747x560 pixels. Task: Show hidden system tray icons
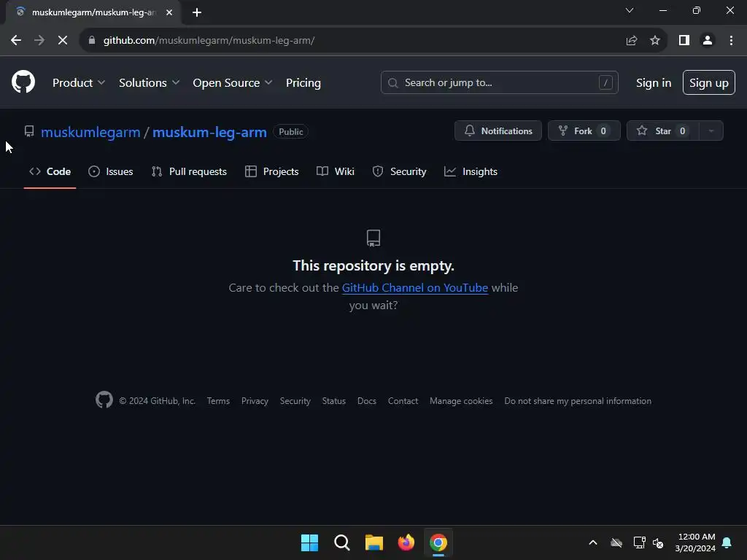(x=593, y=542)
